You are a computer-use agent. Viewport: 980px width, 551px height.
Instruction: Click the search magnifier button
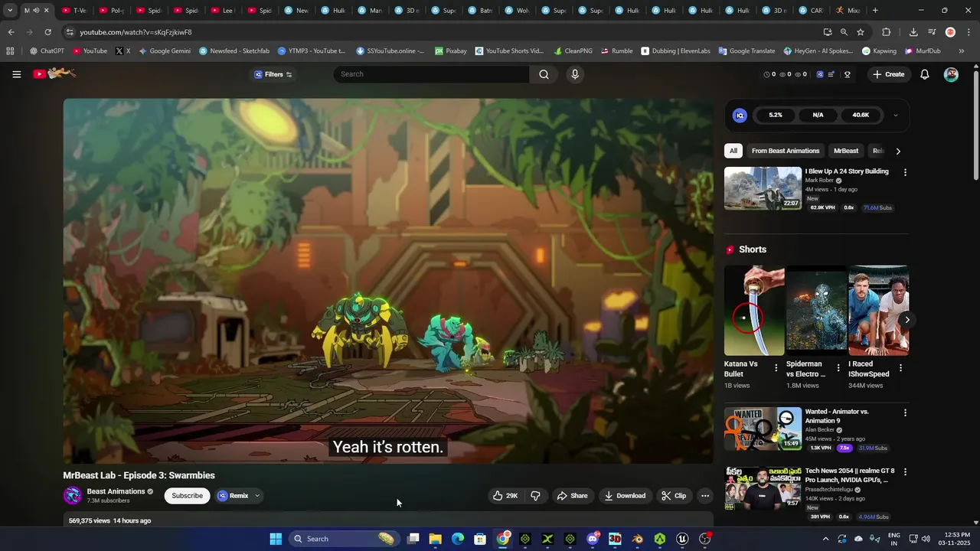coord(544,74)
